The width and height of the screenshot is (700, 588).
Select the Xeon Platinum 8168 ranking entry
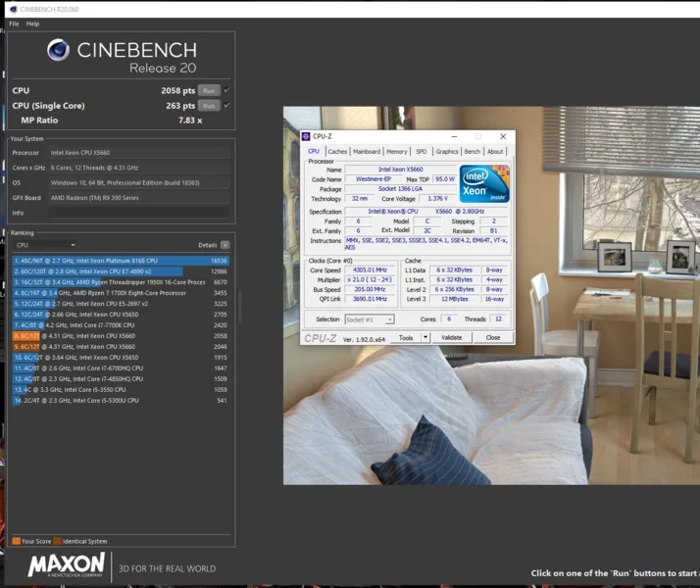click(121, 261)
